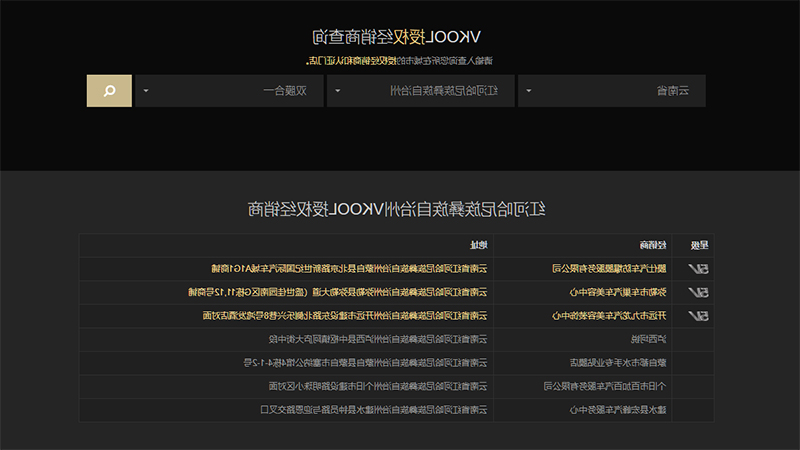Click address ending 阿庐大街中段
Image resolution: width=800 pixels, height=450 pixels.
(x=378, y=339)
